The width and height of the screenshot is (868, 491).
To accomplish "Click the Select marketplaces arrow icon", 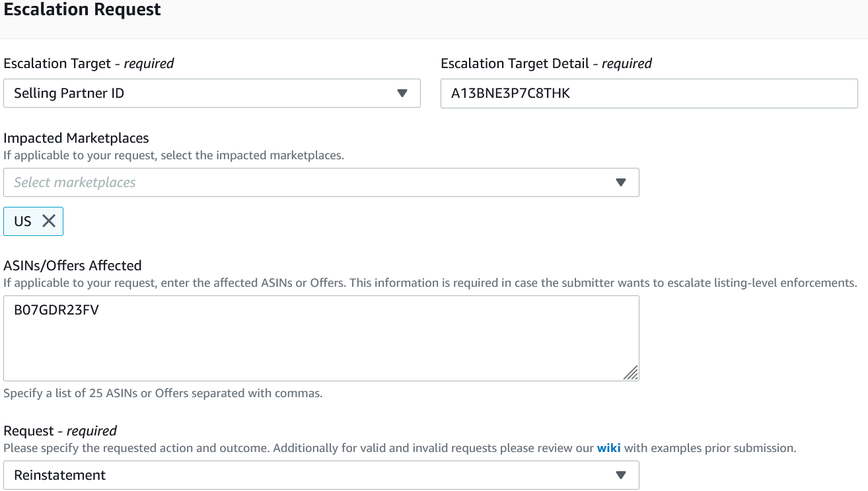I will click(x=620, y=182).
